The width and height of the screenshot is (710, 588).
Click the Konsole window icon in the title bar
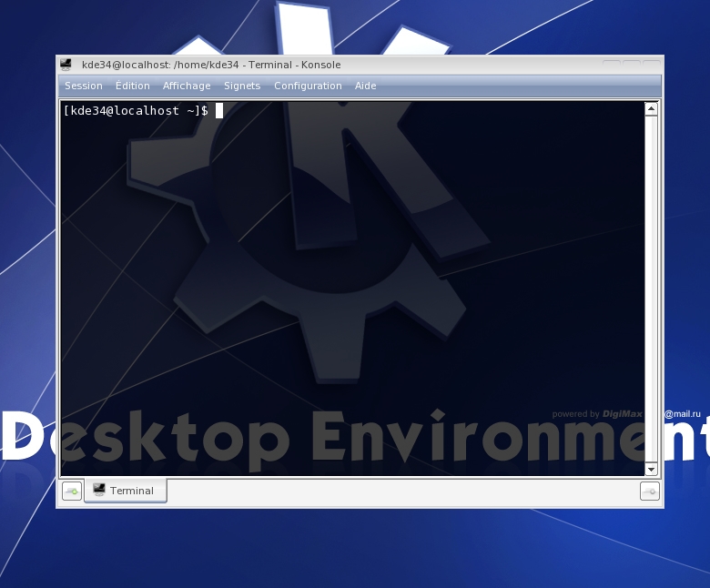66,65
